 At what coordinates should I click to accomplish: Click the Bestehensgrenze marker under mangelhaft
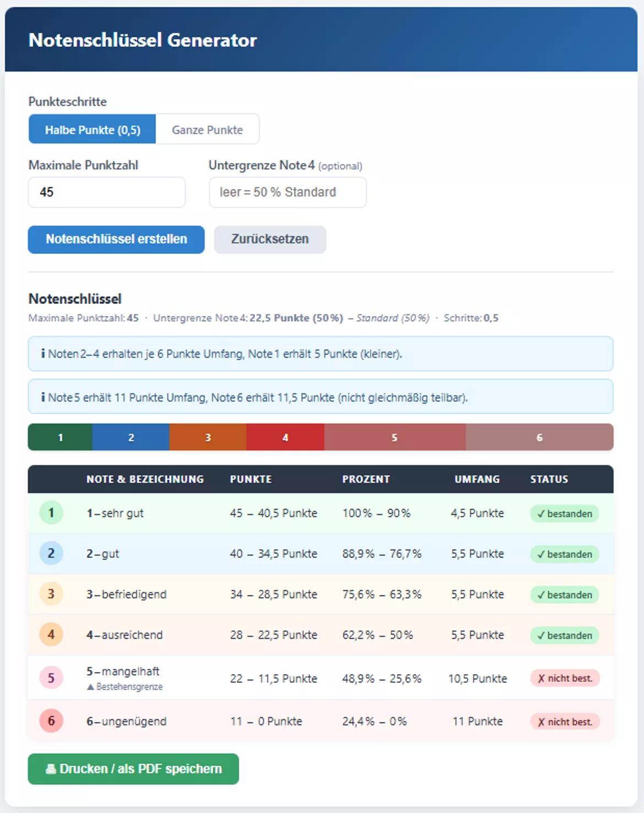(x=125, y=687)
